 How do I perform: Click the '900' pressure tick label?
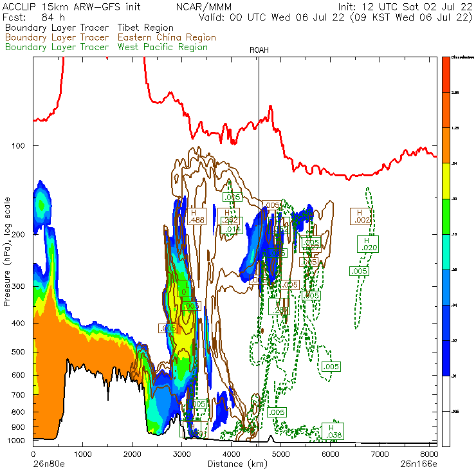coord(18,427)
